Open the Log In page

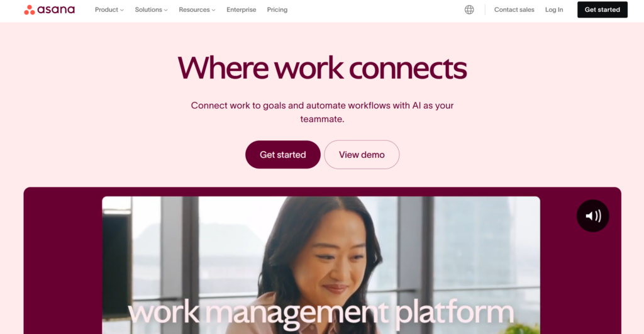tap(554, 9)
